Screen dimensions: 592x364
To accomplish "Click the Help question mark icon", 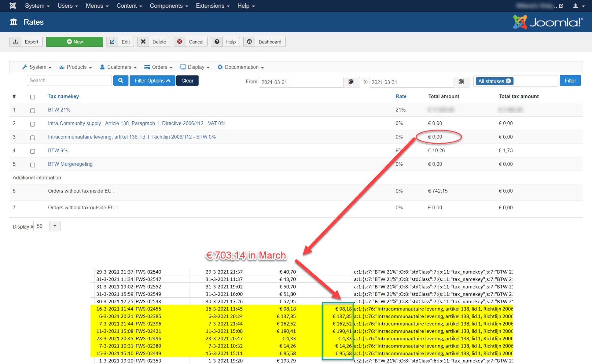I will [217, 42].
